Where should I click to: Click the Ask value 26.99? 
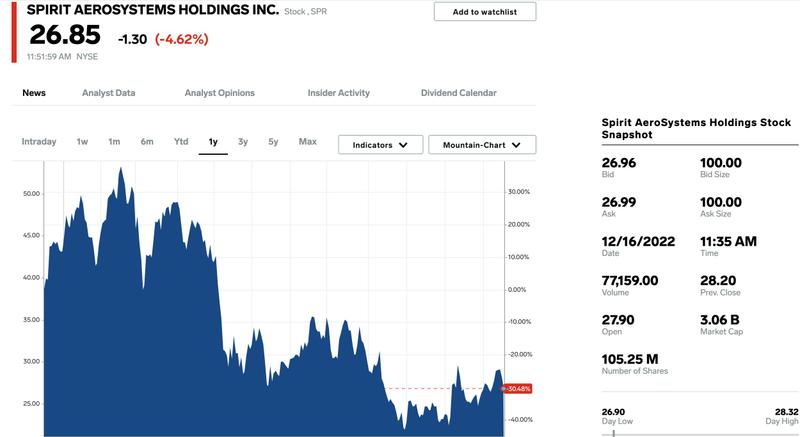point(619,202)
